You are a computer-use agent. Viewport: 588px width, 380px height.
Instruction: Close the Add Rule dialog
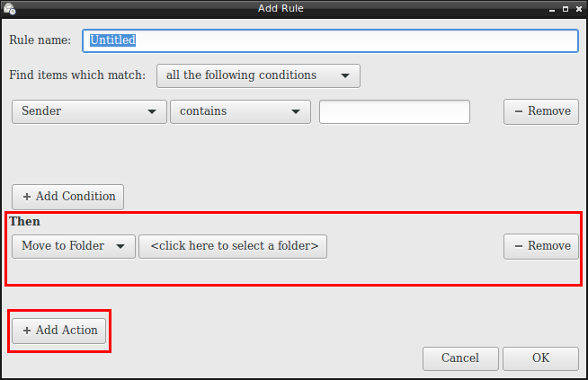pos(578,9)
